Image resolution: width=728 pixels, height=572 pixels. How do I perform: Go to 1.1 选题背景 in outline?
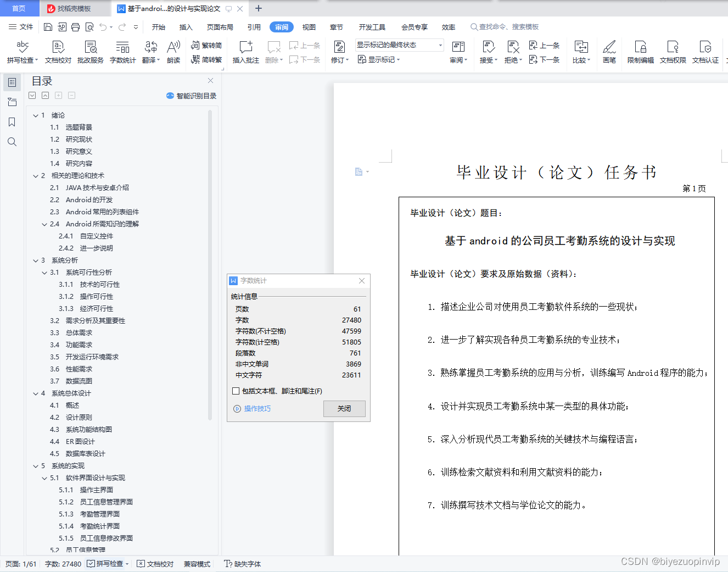click(x=71, y=127)
